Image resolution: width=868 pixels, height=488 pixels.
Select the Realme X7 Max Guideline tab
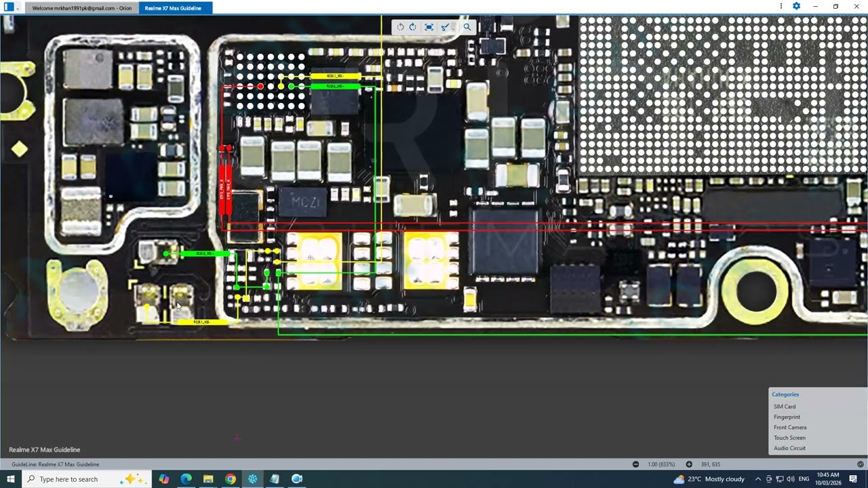(173, 8)
